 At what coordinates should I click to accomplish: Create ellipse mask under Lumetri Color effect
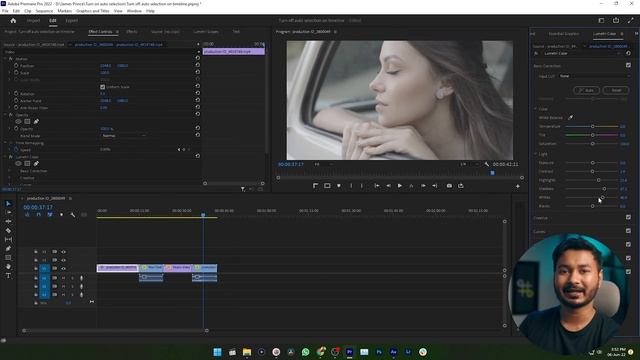click(18, 164)
